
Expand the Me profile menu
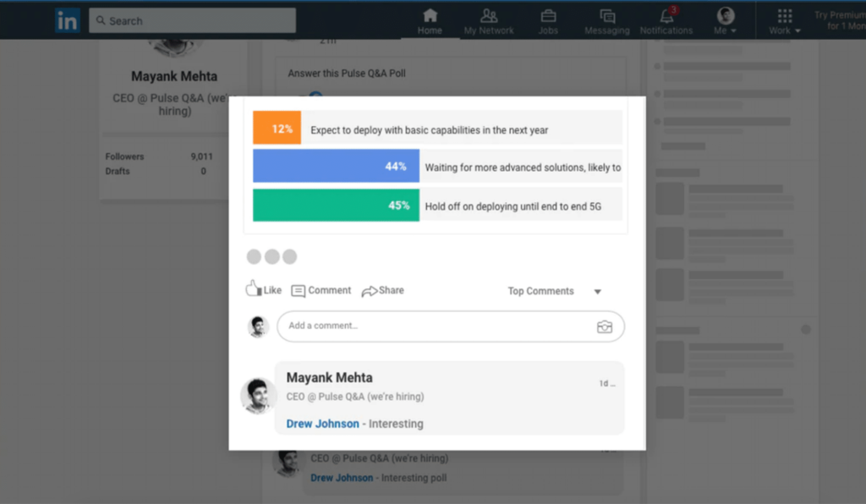[726, 21]
